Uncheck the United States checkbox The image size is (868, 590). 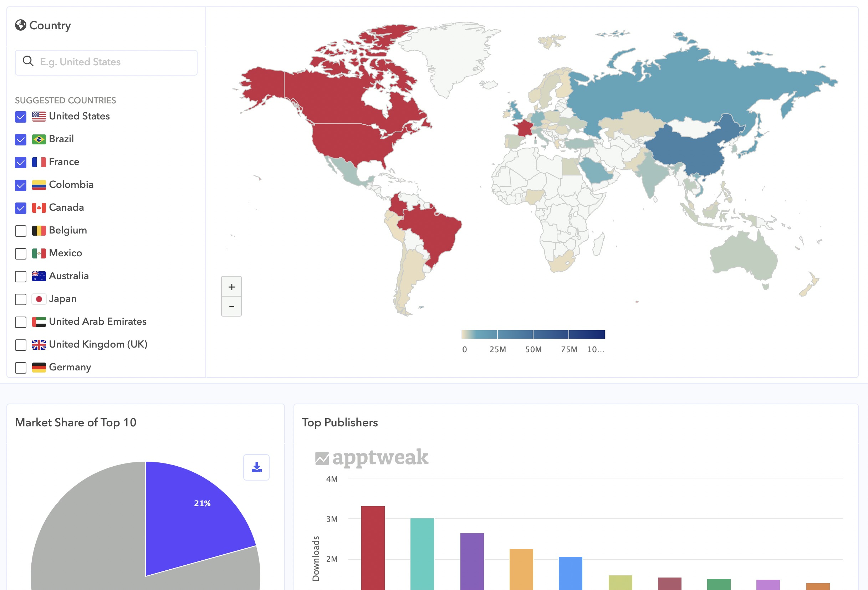point(21,117)
